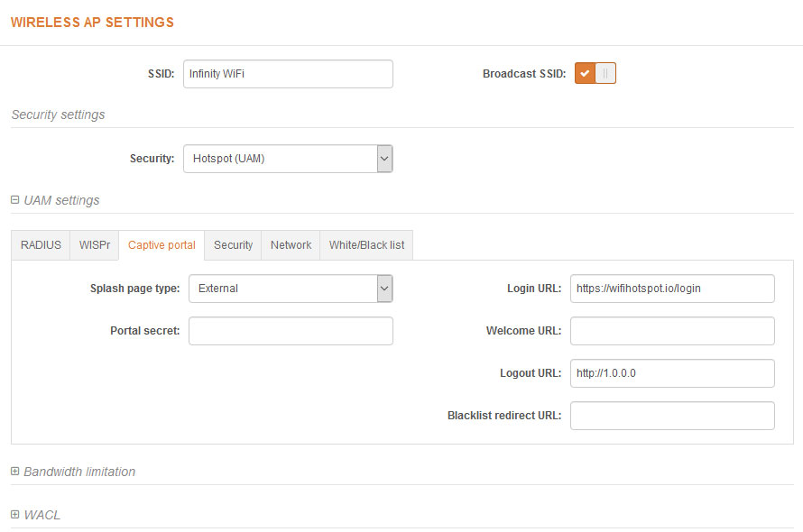This screenshot has height=532, width=803.
Task: Expand the WACL section
Action: pos(42,515)
